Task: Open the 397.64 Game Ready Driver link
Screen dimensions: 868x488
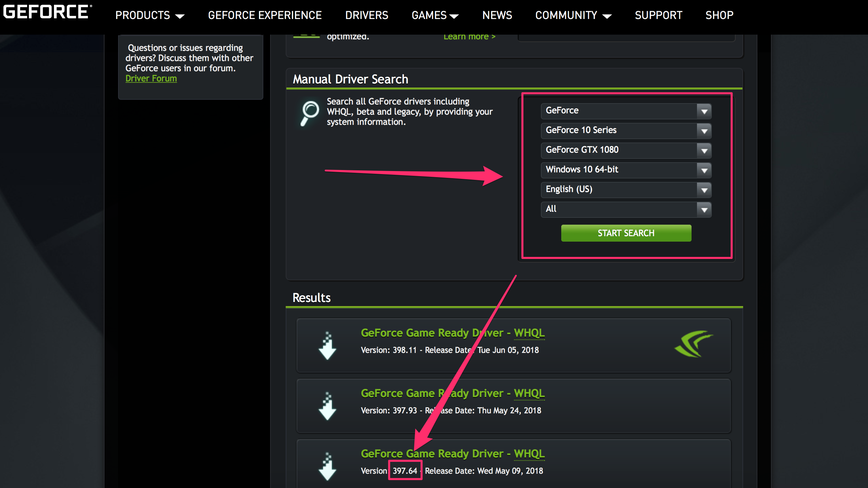Action: [x=453, y=454]
